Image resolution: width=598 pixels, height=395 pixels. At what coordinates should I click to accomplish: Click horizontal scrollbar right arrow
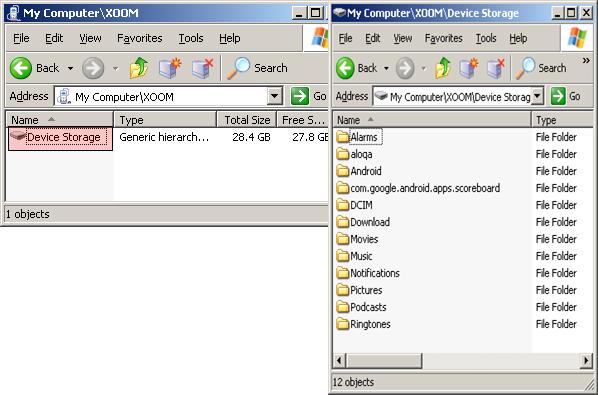click(x=586, y=360)
